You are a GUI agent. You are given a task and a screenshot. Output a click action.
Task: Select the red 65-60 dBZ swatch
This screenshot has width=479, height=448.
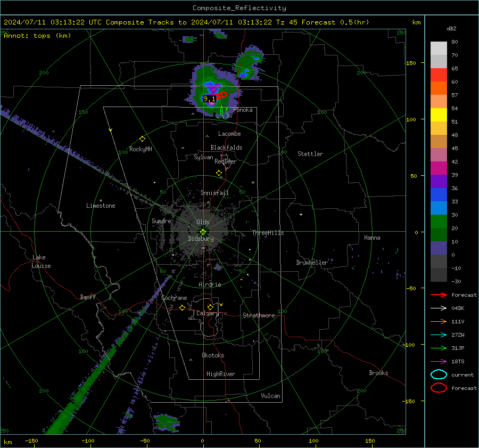tap(439, 75)
